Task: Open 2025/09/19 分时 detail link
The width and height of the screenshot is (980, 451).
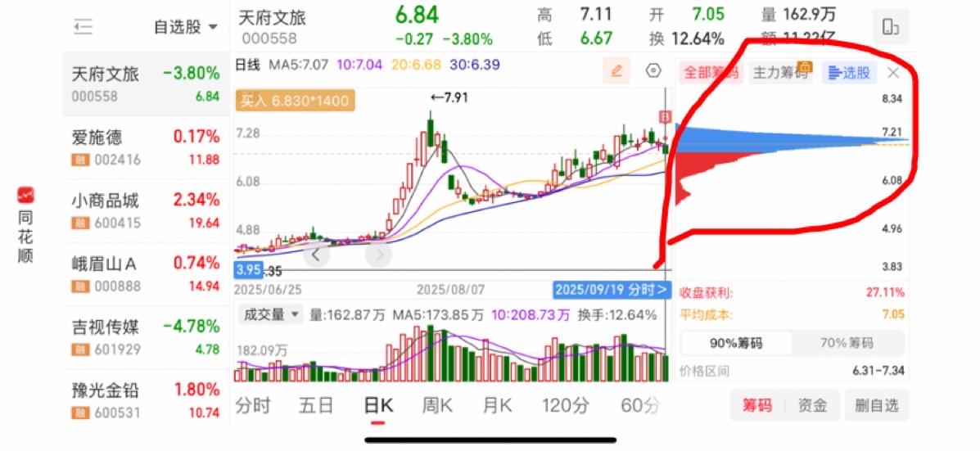Action: click(612, 291)
